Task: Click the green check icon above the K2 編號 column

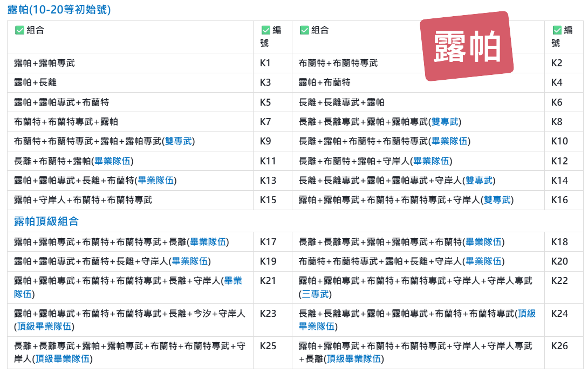Action: 557,31
